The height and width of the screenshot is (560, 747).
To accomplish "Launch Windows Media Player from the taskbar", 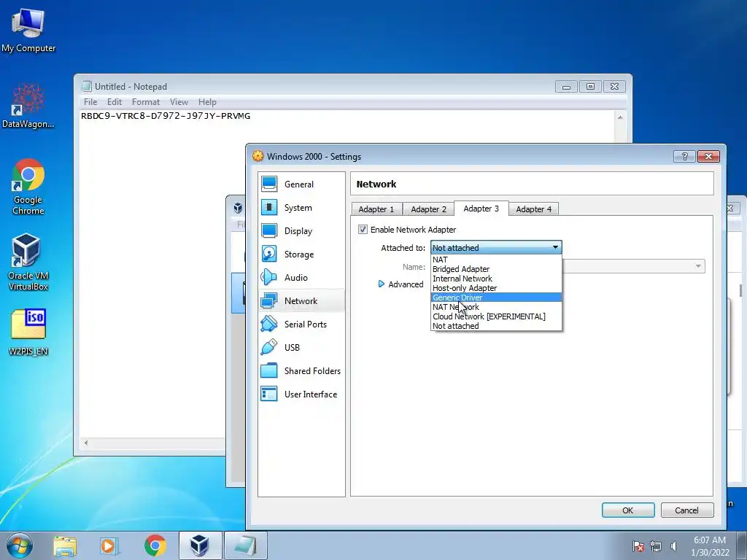I will [109, 545].
